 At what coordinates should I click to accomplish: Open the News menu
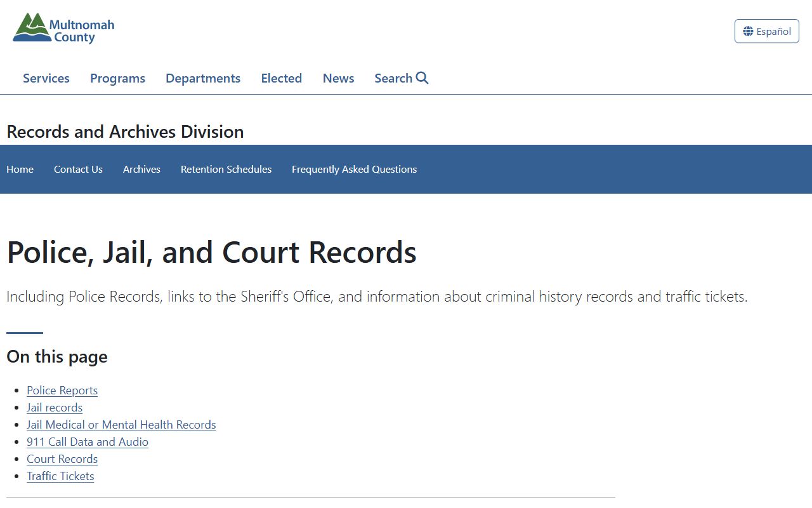pyautogui.click(x=338, y=78)
